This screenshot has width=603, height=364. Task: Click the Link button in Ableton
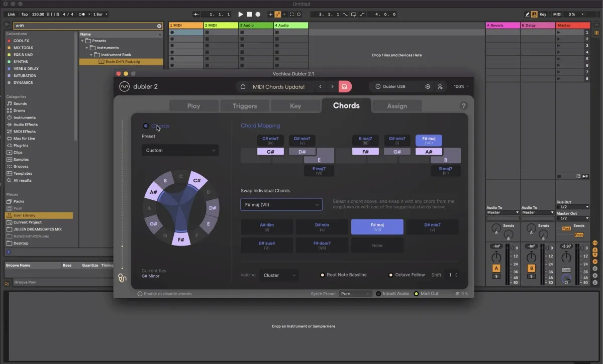pyautogui.click(x=11, y=15)
